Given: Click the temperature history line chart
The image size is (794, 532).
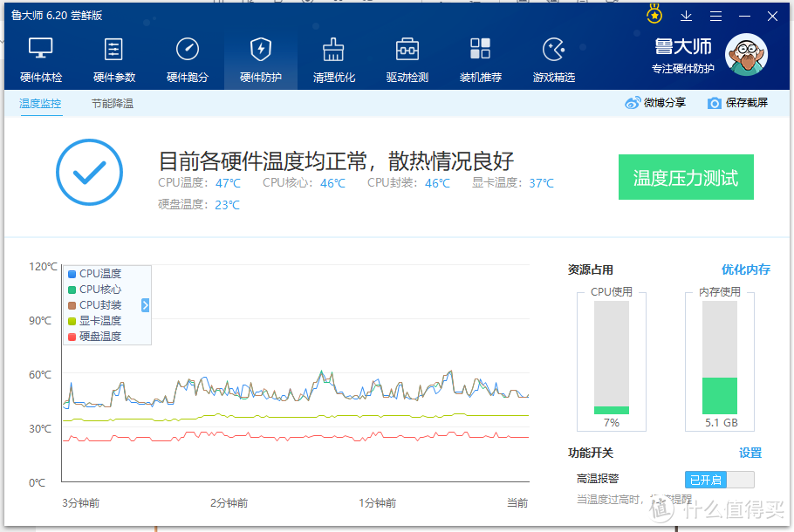Looking at the screenshot, I should coord(296,373).
